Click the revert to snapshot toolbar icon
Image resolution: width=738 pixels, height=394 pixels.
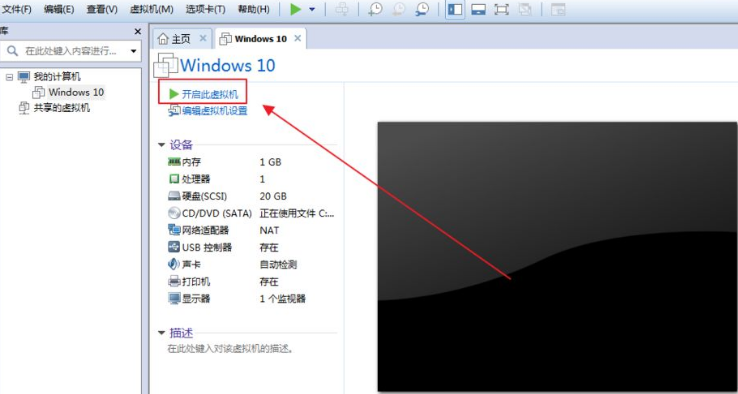399,9
